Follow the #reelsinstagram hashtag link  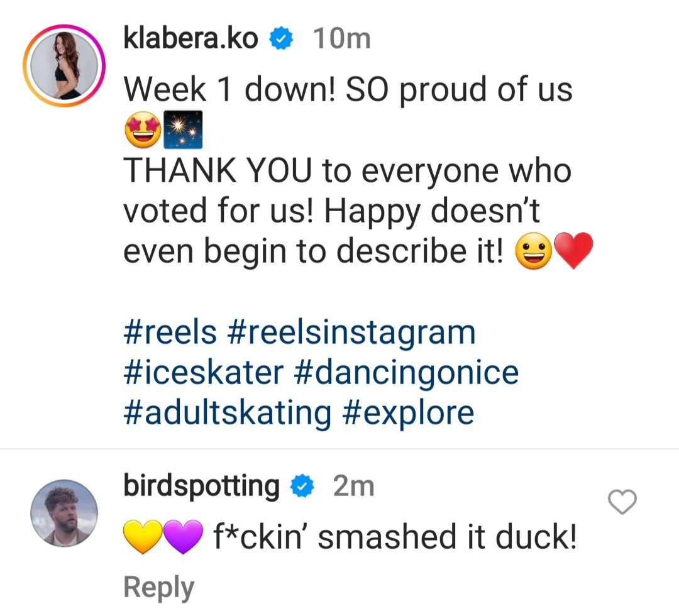pyautogui.click(x=351, y=332)
